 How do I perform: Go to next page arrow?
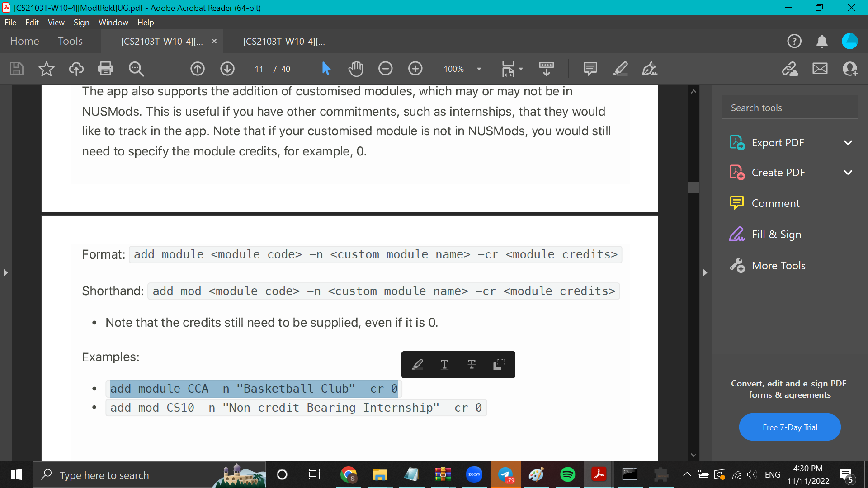227,69
